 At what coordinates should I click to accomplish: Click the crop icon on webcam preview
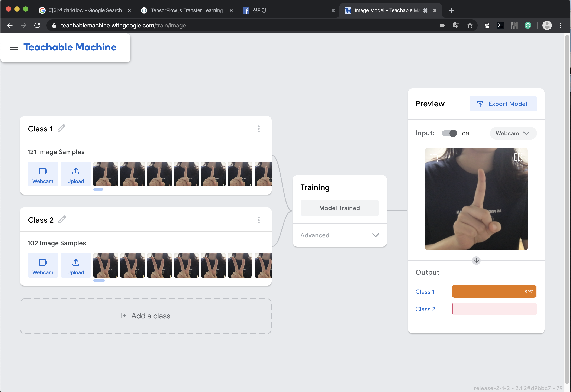pyautogui.click(x=435, y=157)
